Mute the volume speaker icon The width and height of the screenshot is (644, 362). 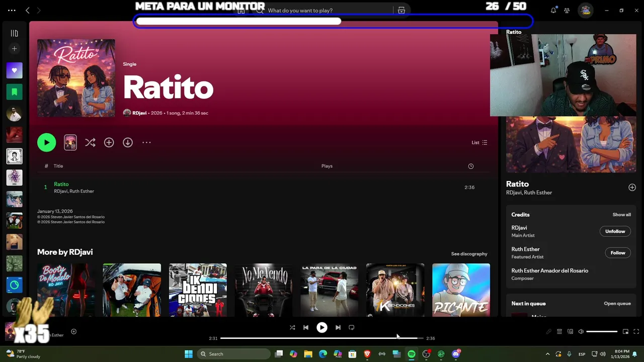click(581, 332)
